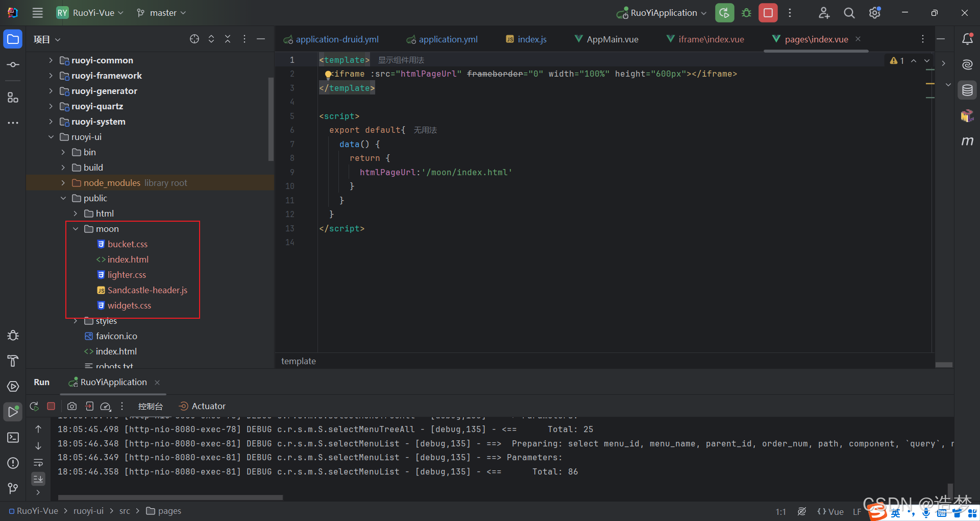Click the ruoyi-ui breadcrumb
Image resolution: width=980 pixels, height=521 pixels.
pyautogui.click(x=88, y=511)
